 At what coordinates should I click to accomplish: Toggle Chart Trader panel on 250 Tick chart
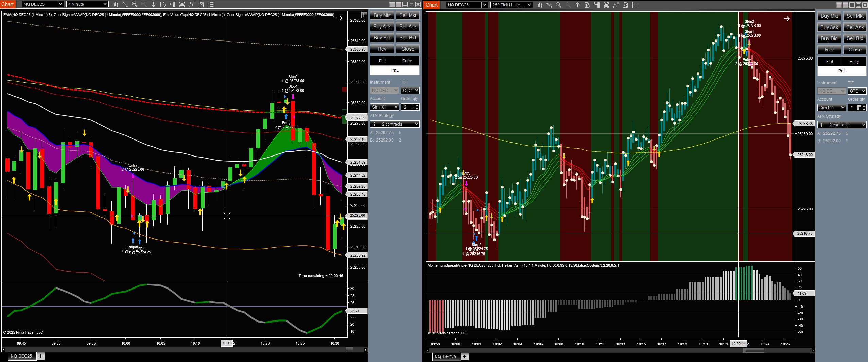click(x=597, y=5)
